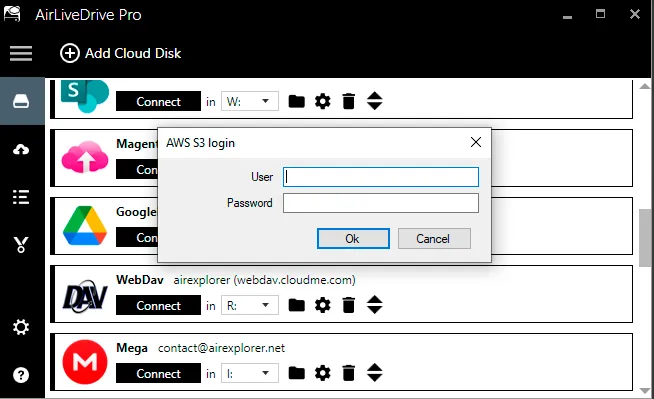Click the Google disk name label
Screen dimensions: 654x399
pyautogui.click(x=136, y=212)
